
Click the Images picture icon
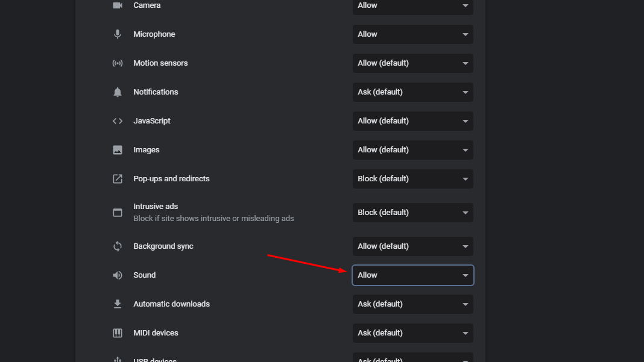(x=118, y=150)
